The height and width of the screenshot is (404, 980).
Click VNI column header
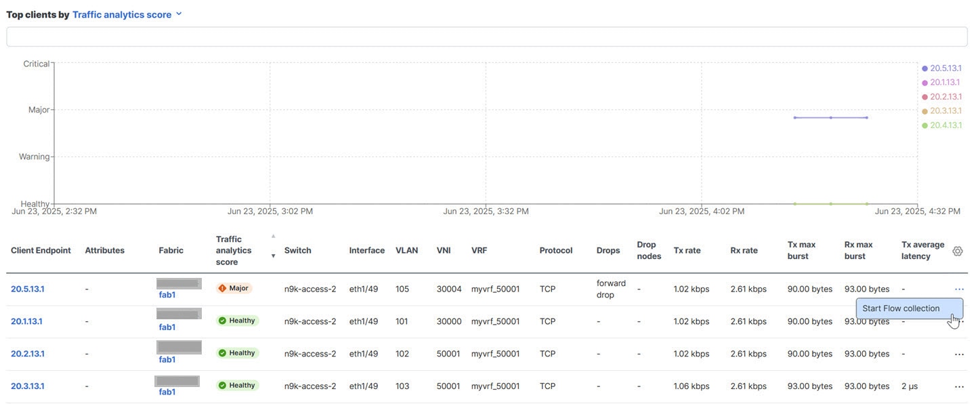click(444, 251)
